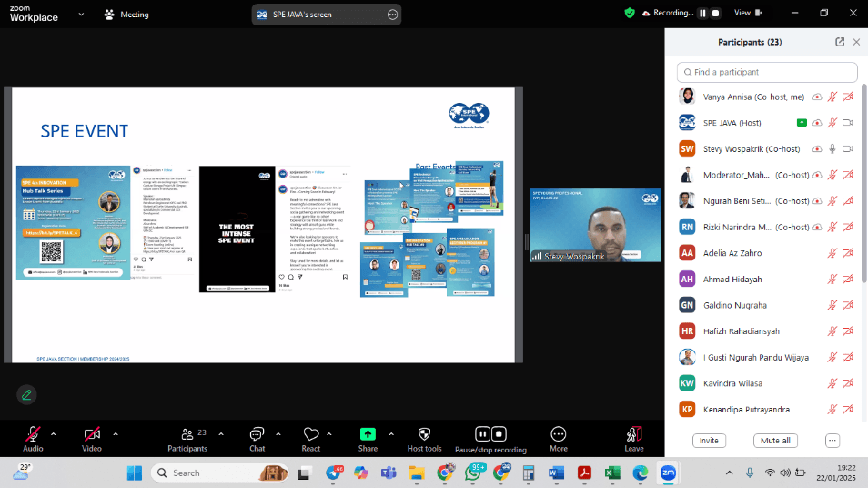Start video with the Video button
Viewport: 868px width, 488px height.
pos(92,439)
